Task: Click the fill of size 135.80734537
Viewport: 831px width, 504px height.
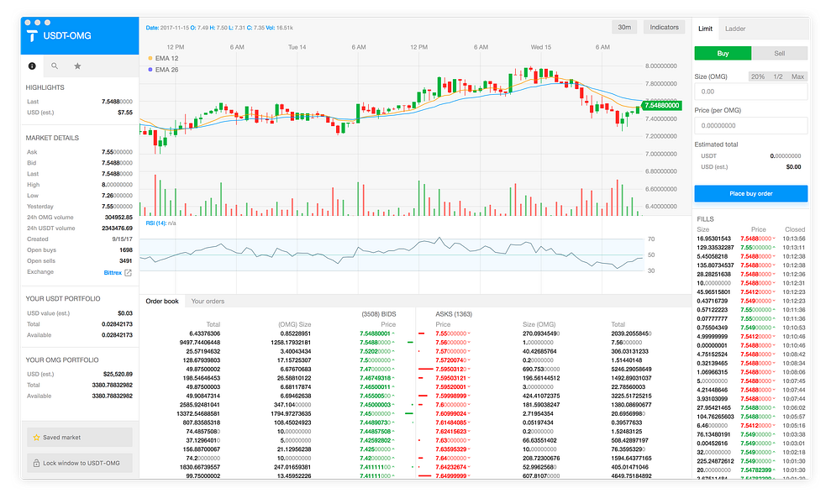Action: [x=715, y=265]
